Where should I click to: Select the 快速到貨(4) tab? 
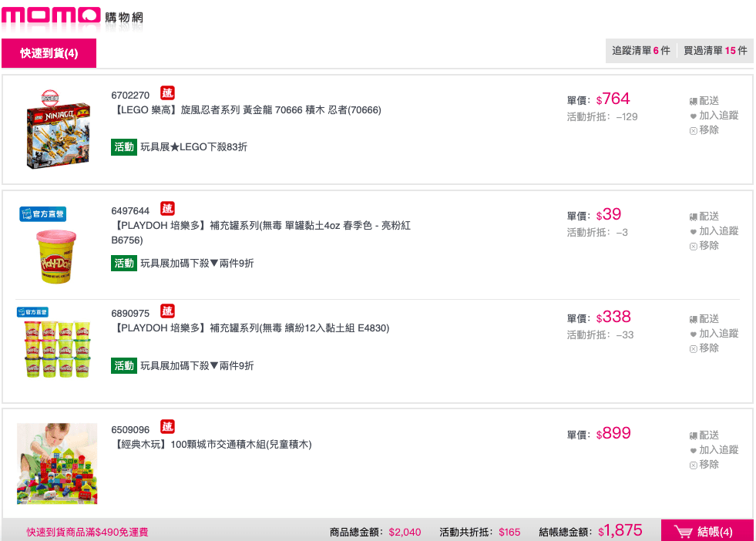coord(49,53)
